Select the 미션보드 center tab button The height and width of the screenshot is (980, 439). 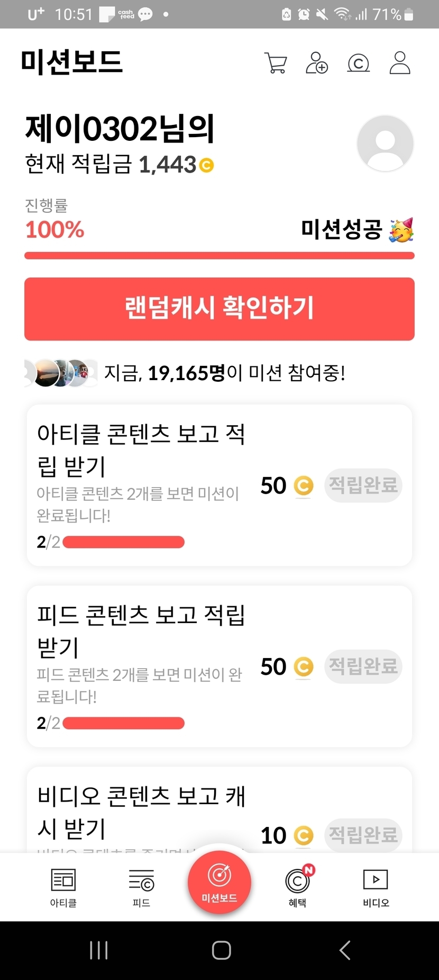click(219, 882)
